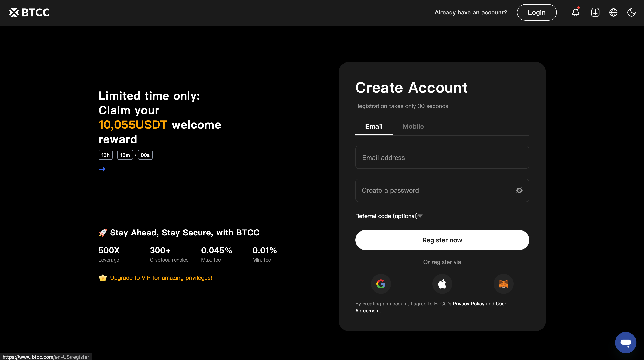Click the 10m countdown box
This screenshot has width=644, height=360.
(x=125, y=155)
